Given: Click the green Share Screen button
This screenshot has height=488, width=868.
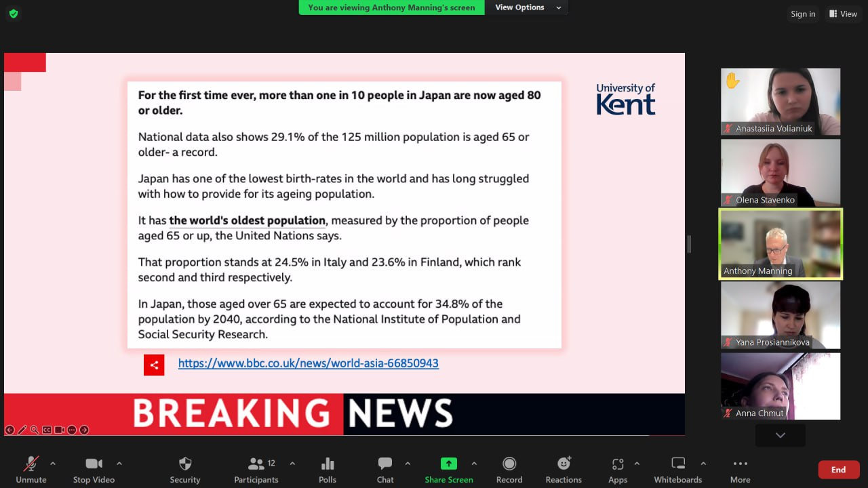Looking at the screenshot, I should (449, 470).
